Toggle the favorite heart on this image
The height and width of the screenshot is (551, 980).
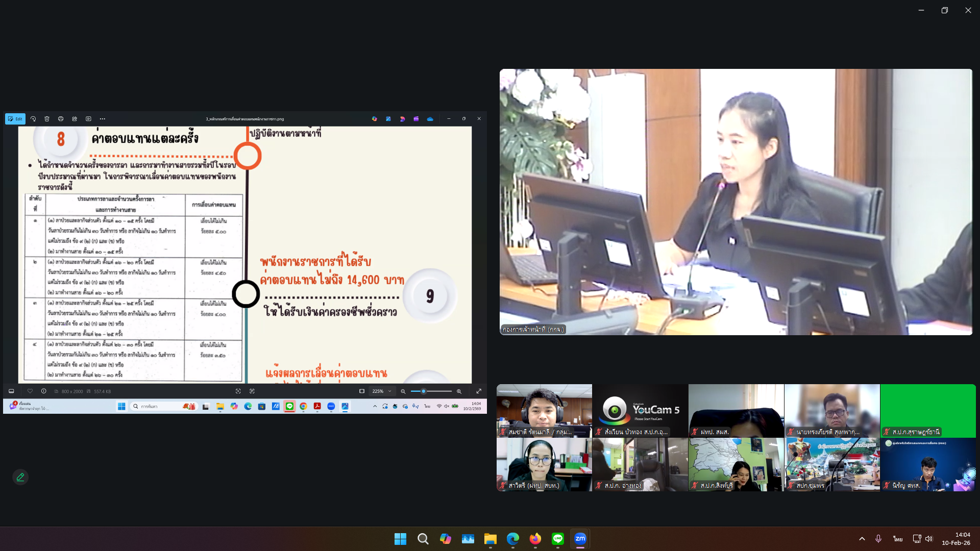30,391
